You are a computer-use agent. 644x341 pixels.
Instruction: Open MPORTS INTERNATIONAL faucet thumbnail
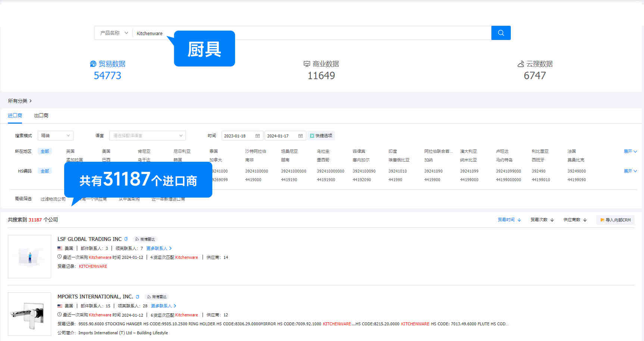pyautogui.click(x=29, y=314)
